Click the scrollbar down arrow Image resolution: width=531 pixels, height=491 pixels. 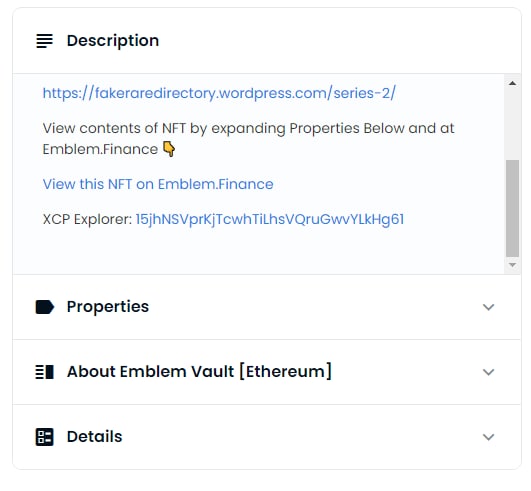512,265
